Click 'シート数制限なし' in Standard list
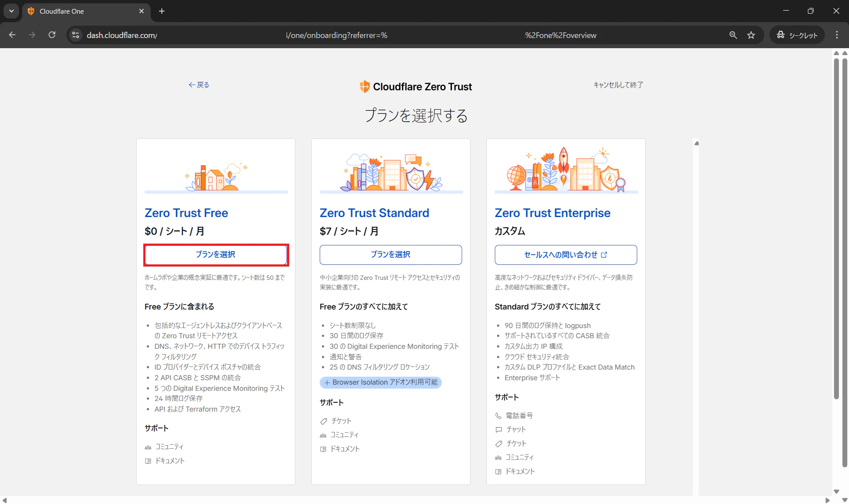The height and width of the screenshot is (504, 849). 352,325
